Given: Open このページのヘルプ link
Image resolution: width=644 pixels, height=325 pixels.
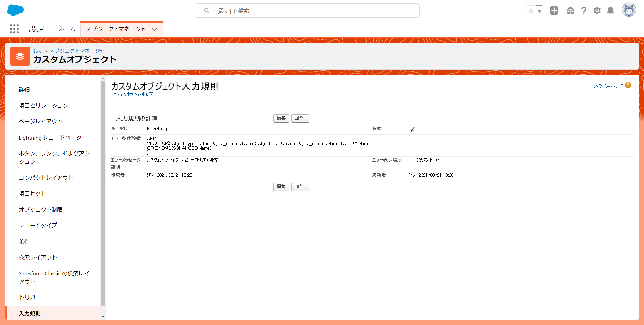Looking at the screenshot, I should pyautogui.click(x=606, y=86).
